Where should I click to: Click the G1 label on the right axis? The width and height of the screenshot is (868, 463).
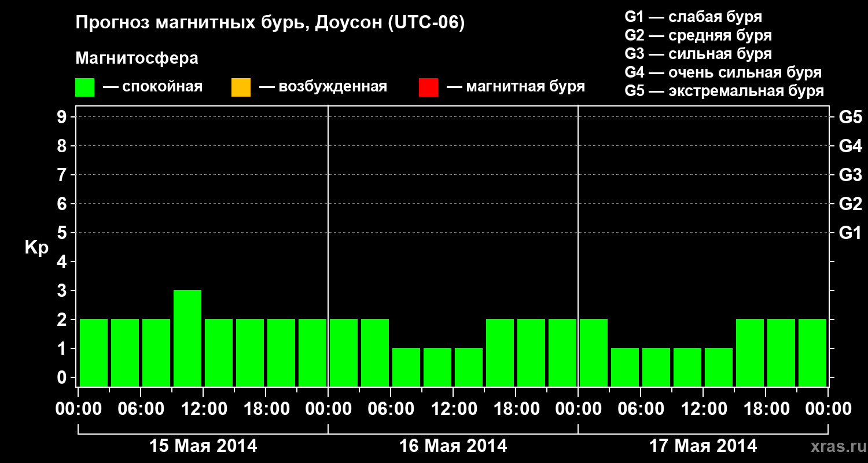pyautogui.click(x=851, y=233)
